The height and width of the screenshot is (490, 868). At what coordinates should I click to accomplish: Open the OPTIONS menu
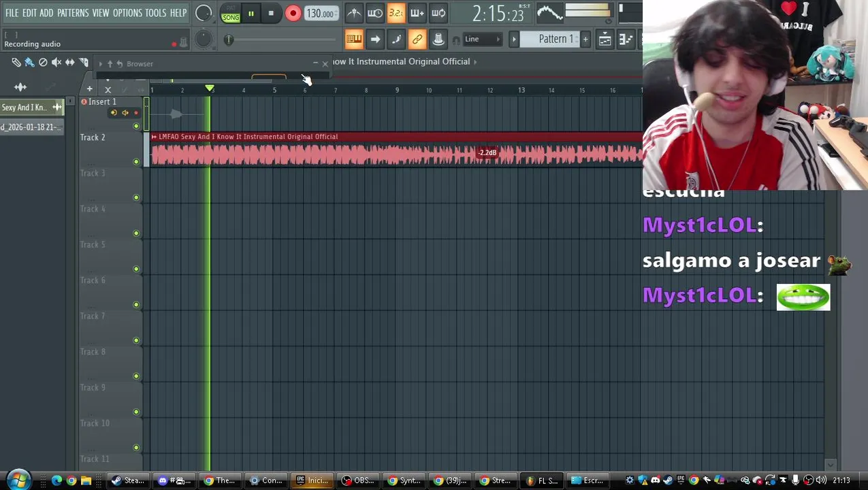tap(127, 13)
